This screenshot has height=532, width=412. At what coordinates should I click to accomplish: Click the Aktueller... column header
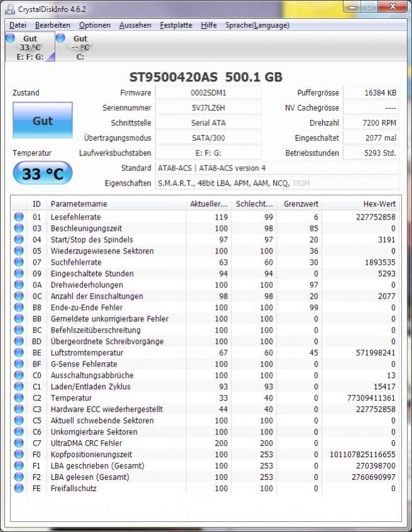pos(209,204)
